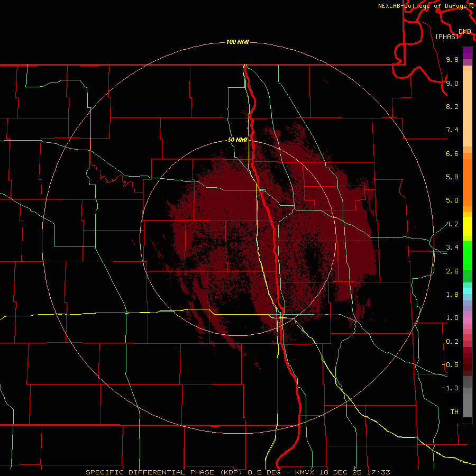Click the '-0.5' legend value
The width and height of the screenshot is (476, 476).
coord(450,365)
